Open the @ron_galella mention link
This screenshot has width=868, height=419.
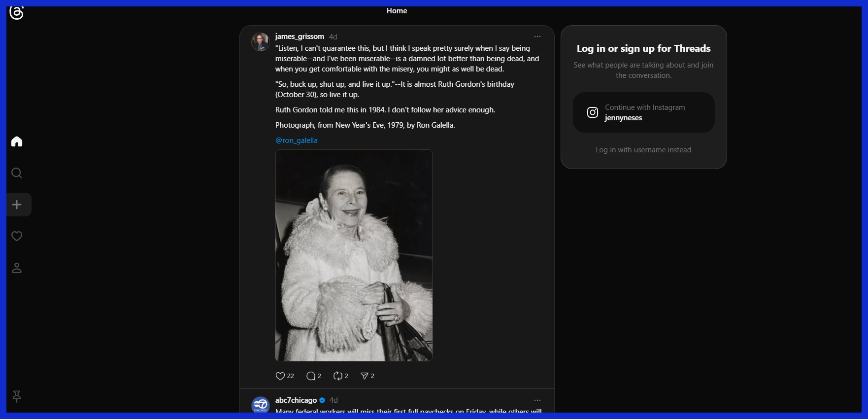coord(297,140)
